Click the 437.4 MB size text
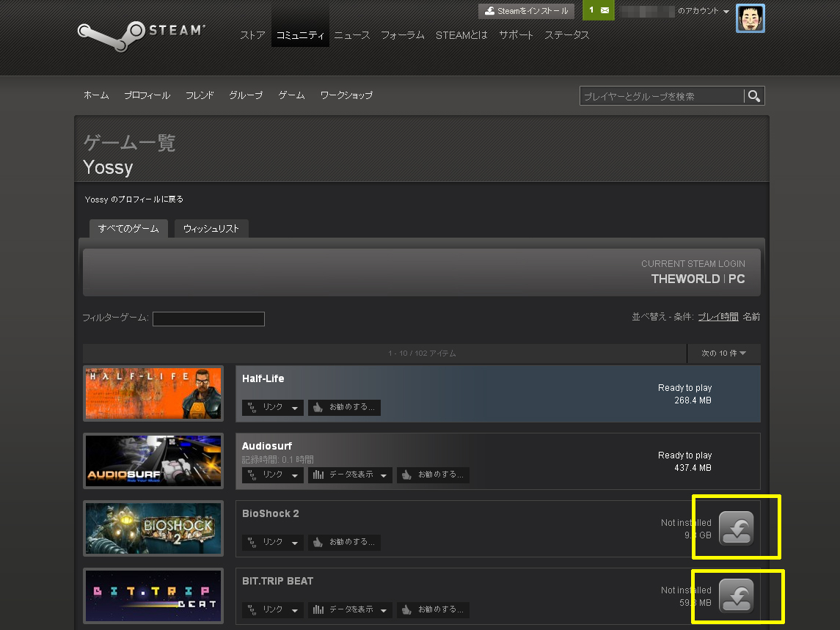840x630 pixels. [693, 468]
